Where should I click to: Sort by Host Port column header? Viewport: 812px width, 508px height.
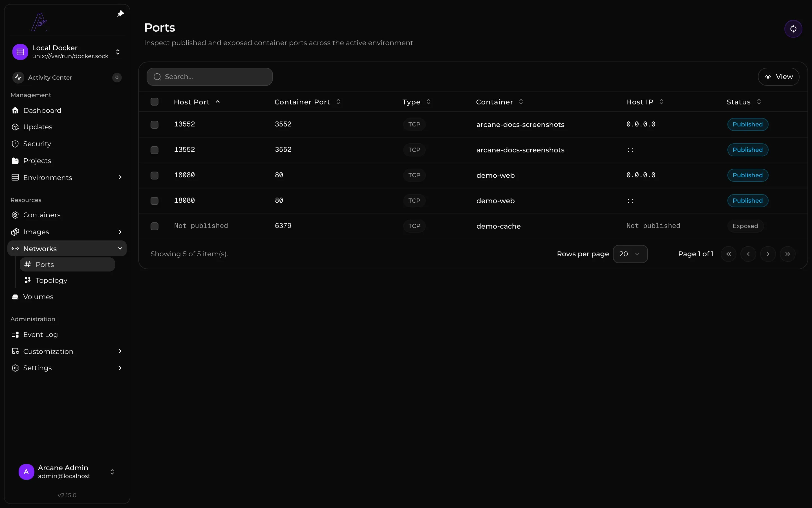pos(197,102)
